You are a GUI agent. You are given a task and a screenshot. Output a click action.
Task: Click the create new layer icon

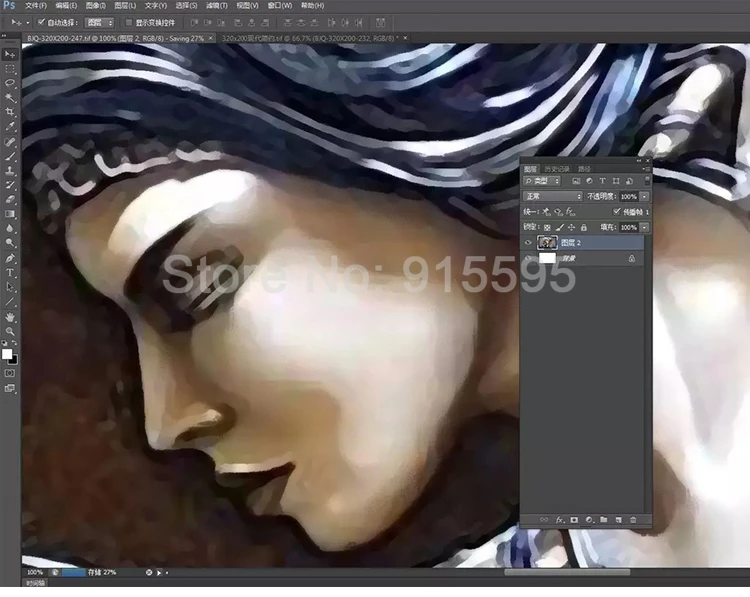pos(618,520)
